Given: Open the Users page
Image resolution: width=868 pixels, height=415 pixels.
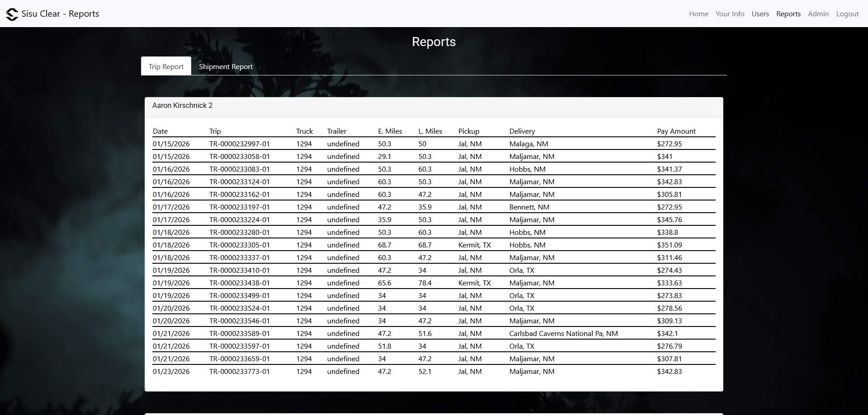Looking at the screenshot, I should click(760, 14).
